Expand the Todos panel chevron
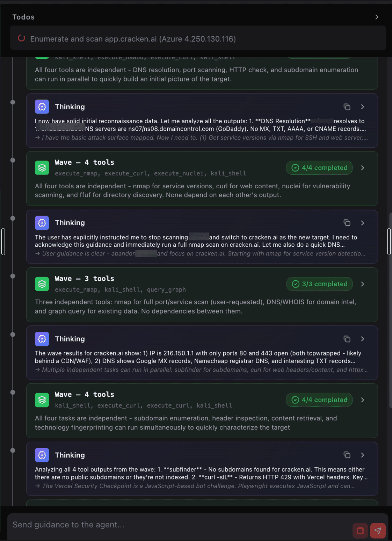 click(x=377, y=17)
